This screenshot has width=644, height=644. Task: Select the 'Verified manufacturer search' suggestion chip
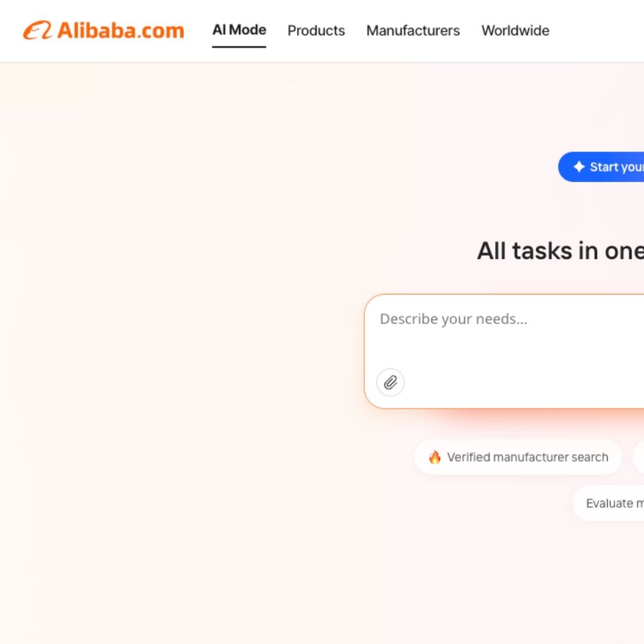click(518, 457)
